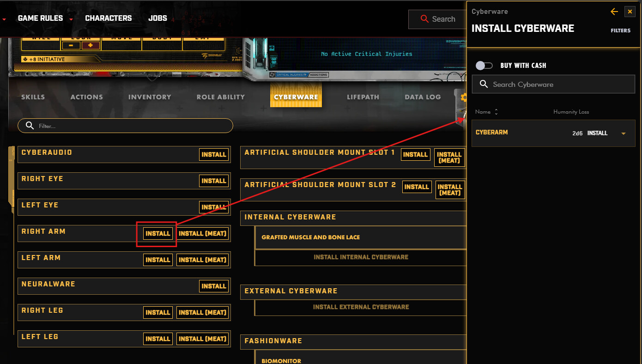Click the magnifier in Search Cyberware field
Screen dimensions: 642x364
tap(484, 84)
